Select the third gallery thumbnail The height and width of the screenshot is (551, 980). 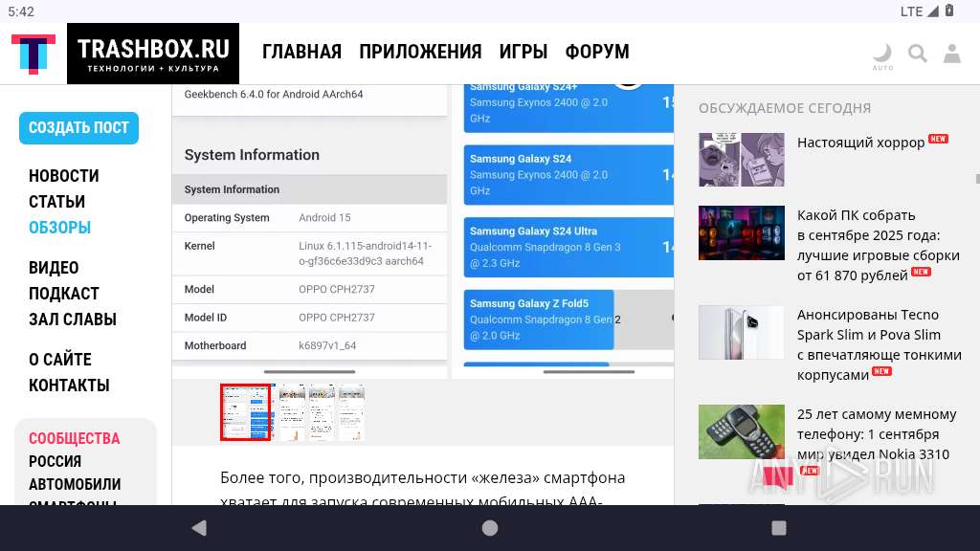point(321,412)
